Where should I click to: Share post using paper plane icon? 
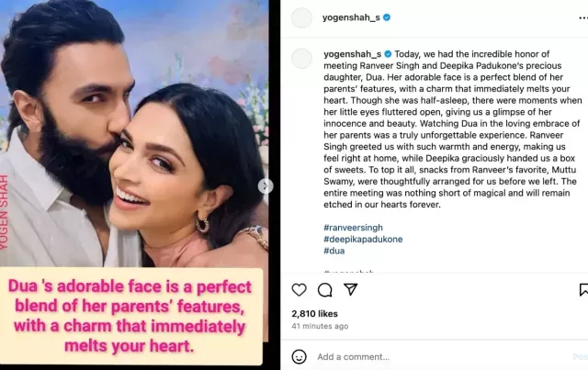click(350, 290)
